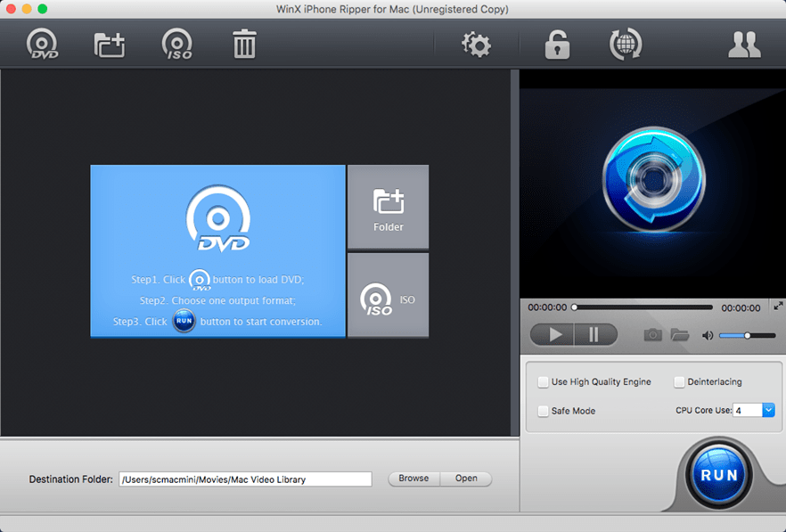Adjust the volume slider

(747, 335)
